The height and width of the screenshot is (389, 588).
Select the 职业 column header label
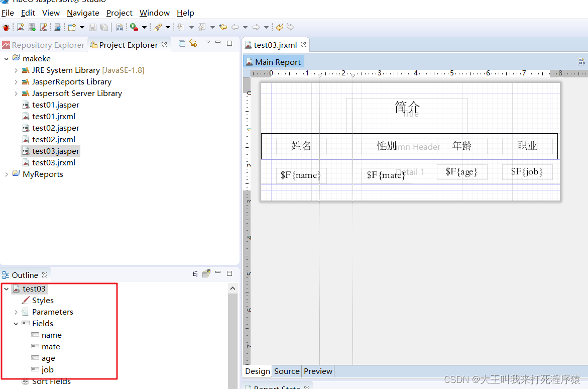pyautogui.click(x=527, y=146)
